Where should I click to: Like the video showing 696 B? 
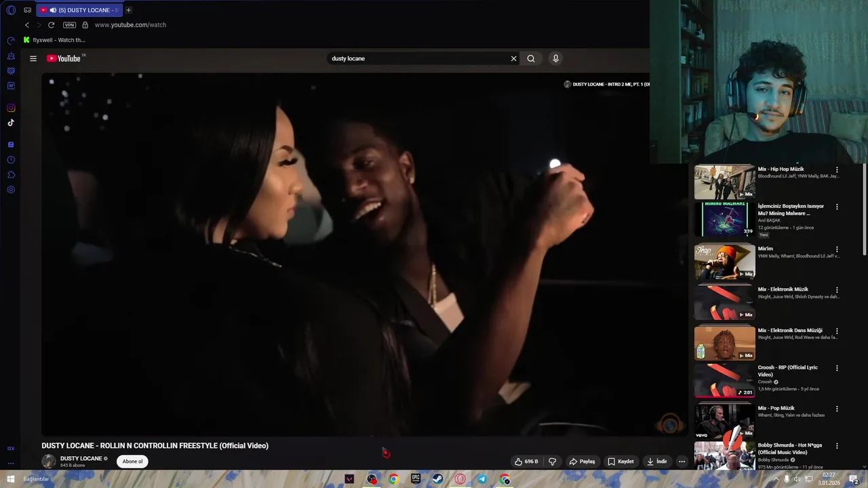pyautogui.click(x=526, y=462)
